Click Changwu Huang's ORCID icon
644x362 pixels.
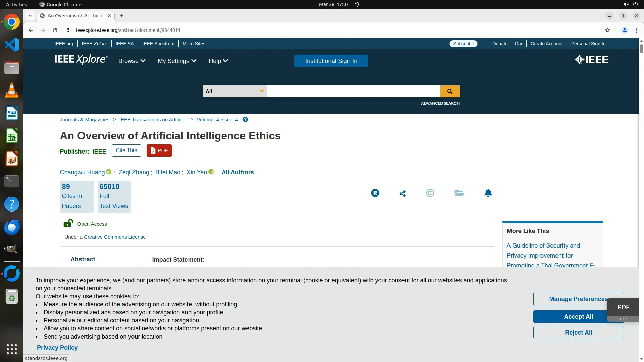pyautogui.click(x=109, y=172)
